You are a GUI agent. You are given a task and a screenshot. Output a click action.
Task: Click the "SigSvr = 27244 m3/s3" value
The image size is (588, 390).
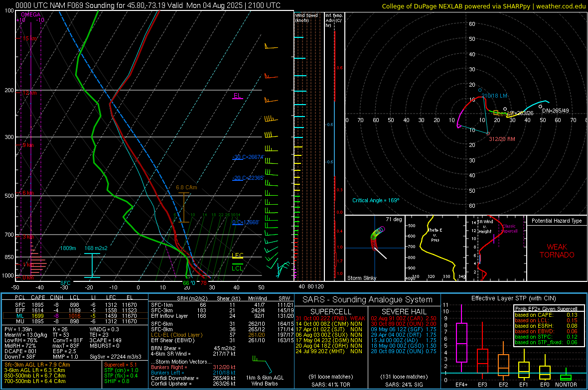116,357
